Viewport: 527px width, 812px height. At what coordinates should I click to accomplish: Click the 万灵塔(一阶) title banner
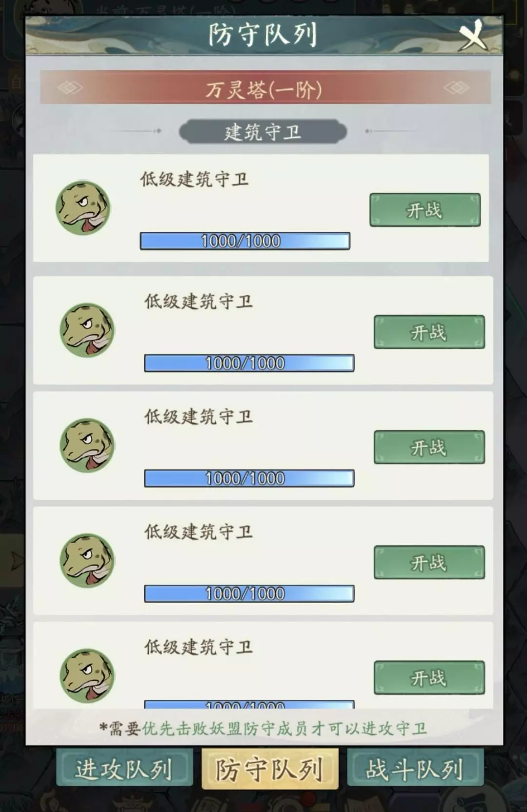(x=265, y=88)
